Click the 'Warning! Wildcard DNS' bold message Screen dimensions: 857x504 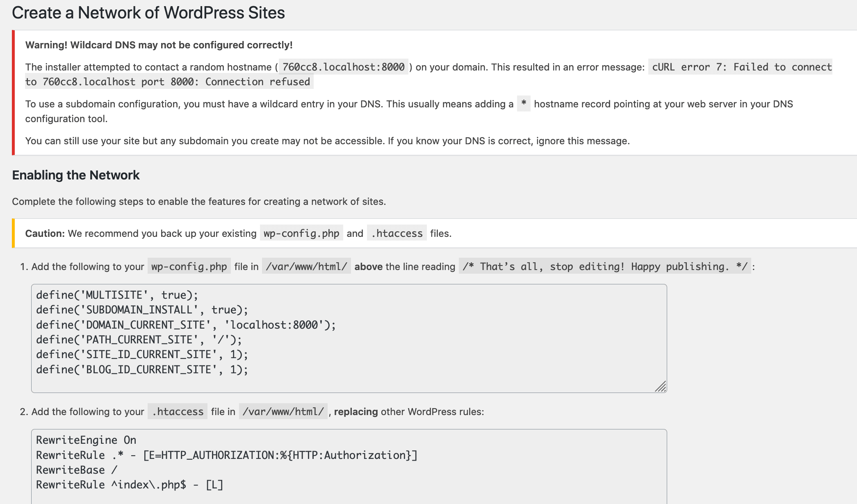click(x=159, y=45)
